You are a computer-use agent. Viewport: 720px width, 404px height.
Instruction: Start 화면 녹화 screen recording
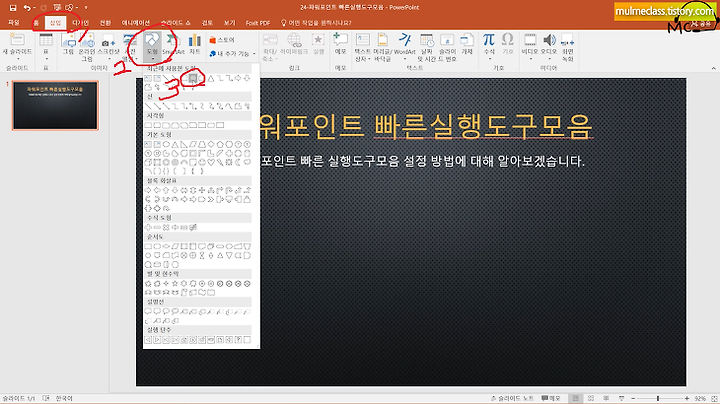pyautogui.click(x=568, y=47)
